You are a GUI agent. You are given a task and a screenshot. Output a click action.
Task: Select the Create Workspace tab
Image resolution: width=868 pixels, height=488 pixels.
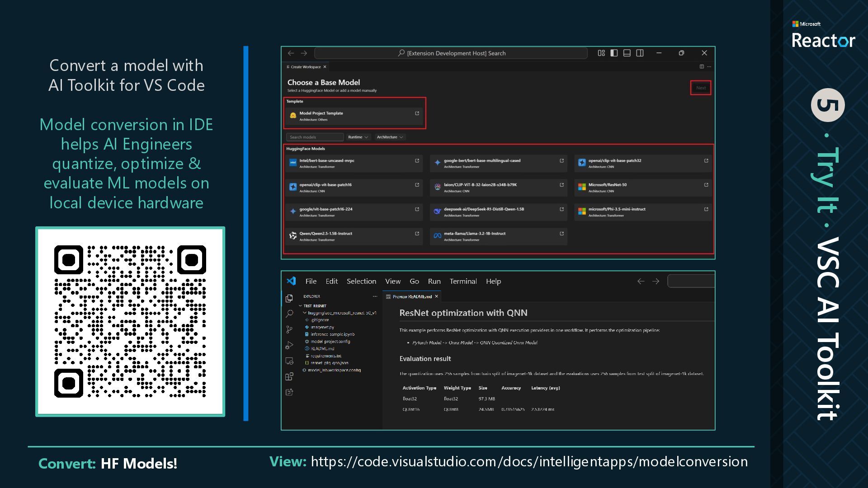pyautogui.click(x=306, y=67)
